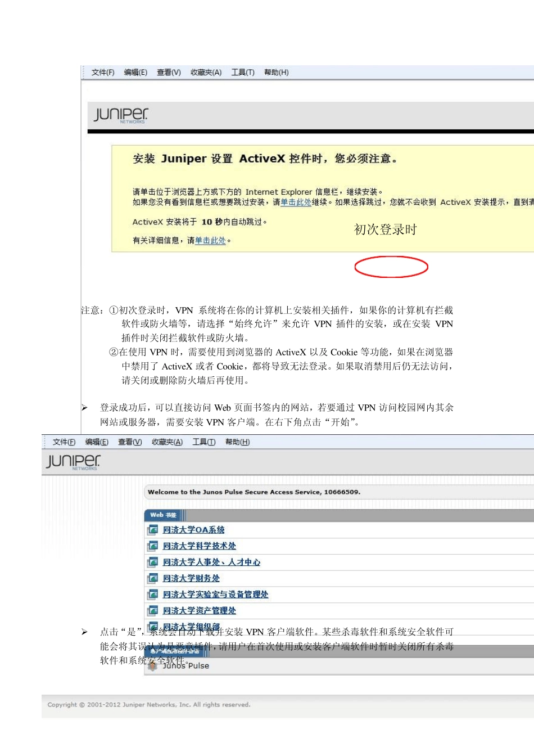Click bookmark icon beside 同济大学实验室与设备管理处
Viewport: 534px width, 756px height.
coord(152,595)
